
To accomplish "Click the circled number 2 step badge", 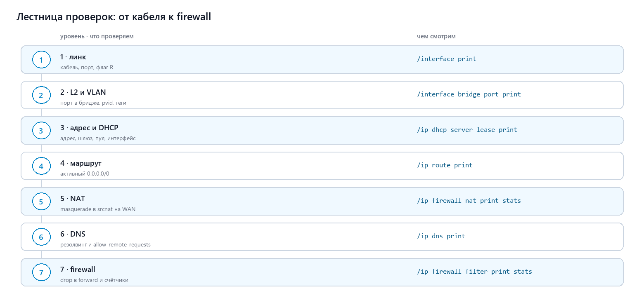I will (41, 95).
